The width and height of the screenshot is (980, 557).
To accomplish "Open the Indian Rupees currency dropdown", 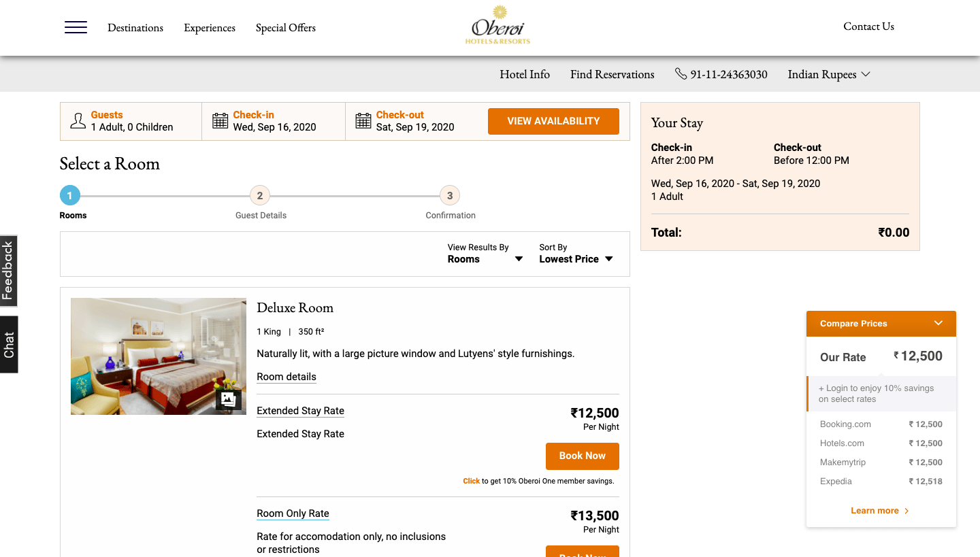I will click(829, 74).
